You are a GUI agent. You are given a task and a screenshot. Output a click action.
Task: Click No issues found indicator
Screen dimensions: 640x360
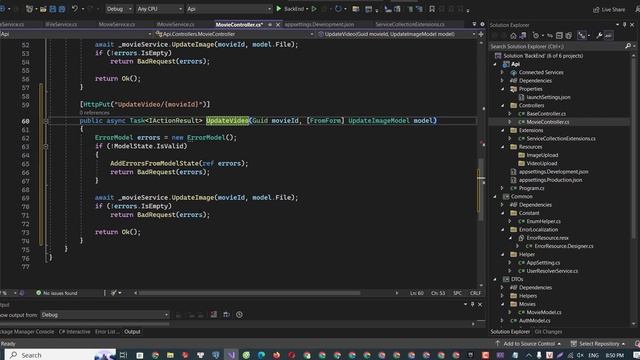(x=56, y=293)
